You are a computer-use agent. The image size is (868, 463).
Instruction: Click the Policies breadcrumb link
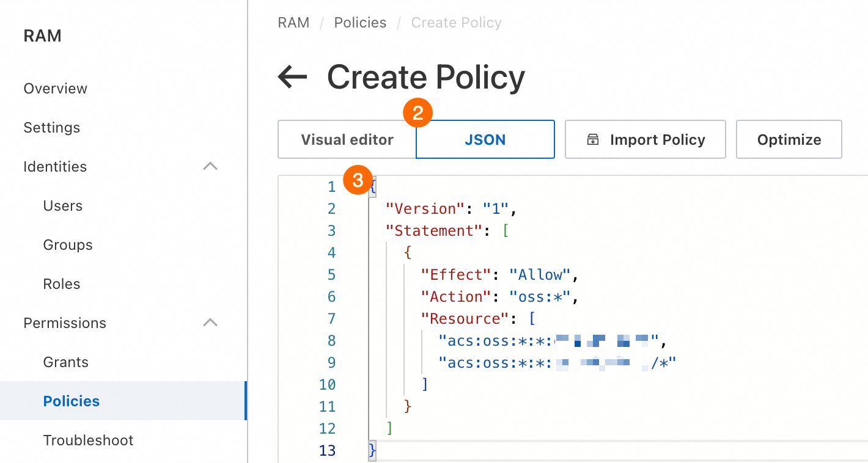click(360, 23)
